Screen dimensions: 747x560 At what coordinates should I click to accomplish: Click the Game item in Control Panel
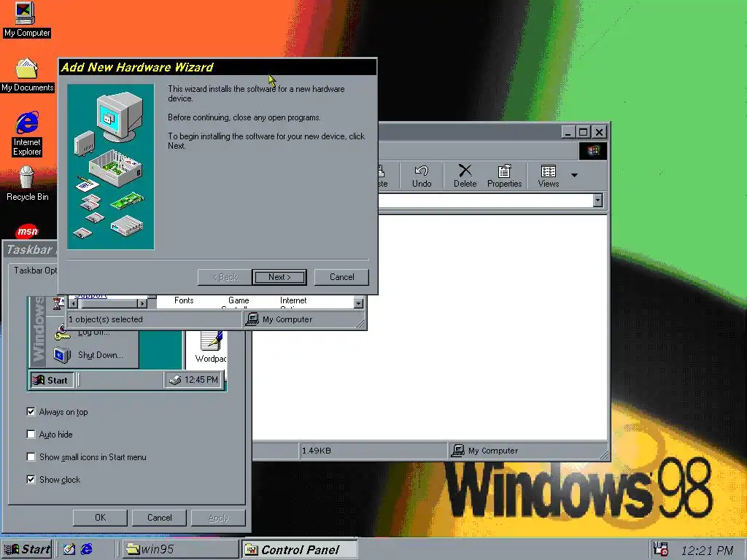[239, 300]
